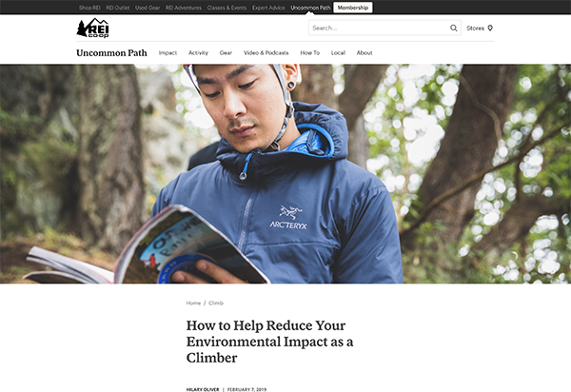This screenshot has width=571, height=392.
Task: Select Expert Advice in top bar
Action: click(x=268, y=8)
